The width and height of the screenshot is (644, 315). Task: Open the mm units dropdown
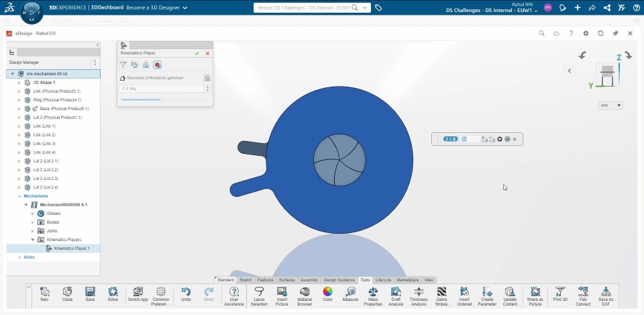[x=610, y=105]
